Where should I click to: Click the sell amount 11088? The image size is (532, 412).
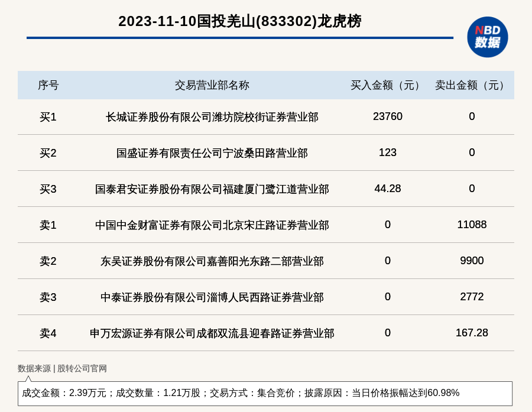click(472, 225)
